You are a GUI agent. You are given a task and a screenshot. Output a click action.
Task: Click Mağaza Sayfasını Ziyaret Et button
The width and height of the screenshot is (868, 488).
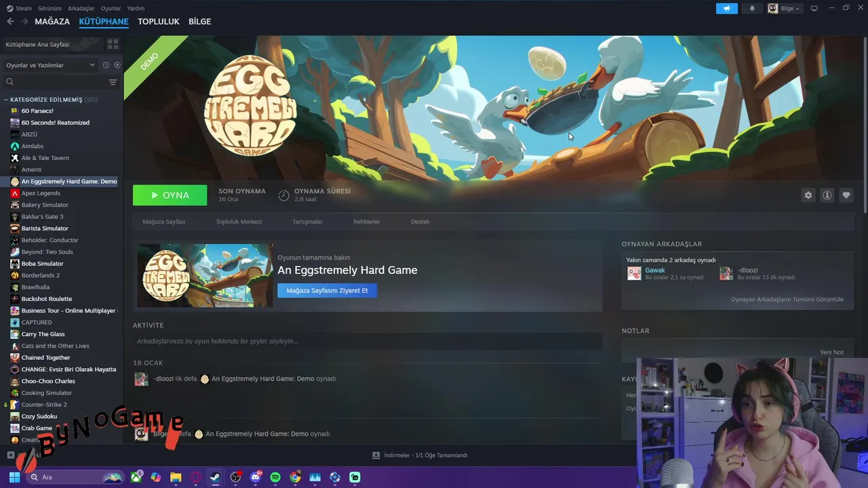click(327, 291)
